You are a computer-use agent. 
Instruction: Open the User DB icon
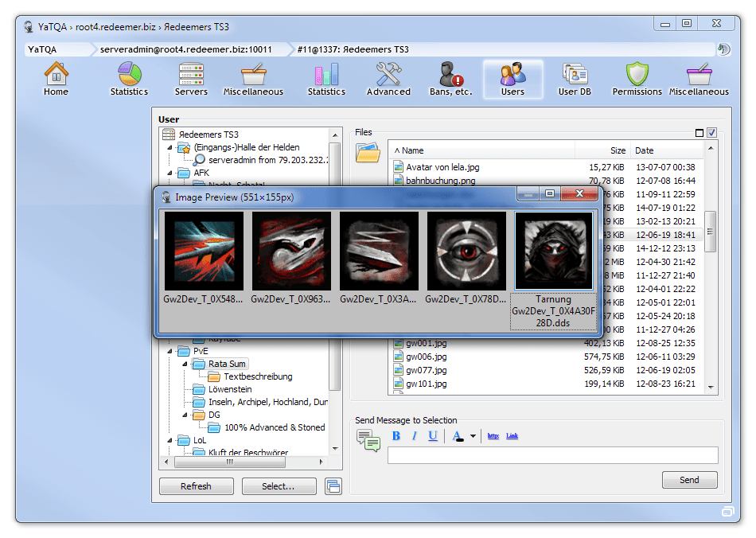click(x=575, y=80)
